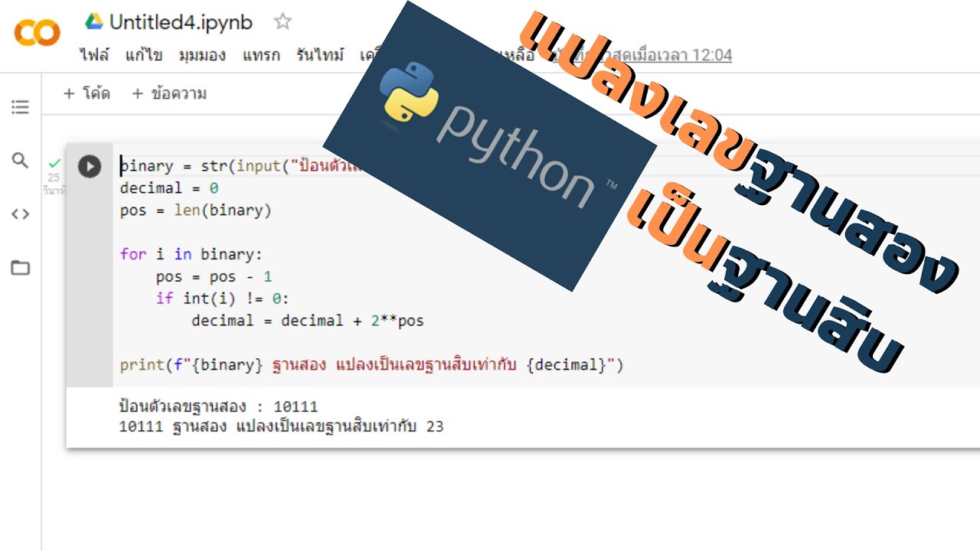Click the Python logo banner
This screenshot has width=980, height=551.
[x=490, y=145]
